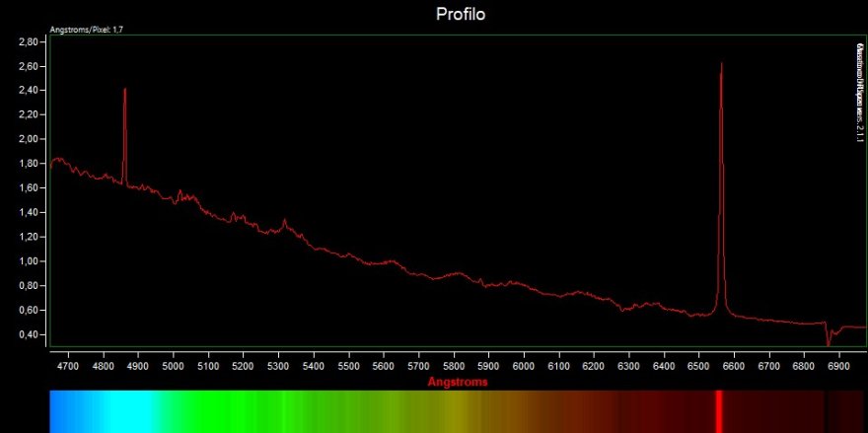The image size is (868, 433).
Task: Click the Profilo chart title
Action: pos(461,14)
